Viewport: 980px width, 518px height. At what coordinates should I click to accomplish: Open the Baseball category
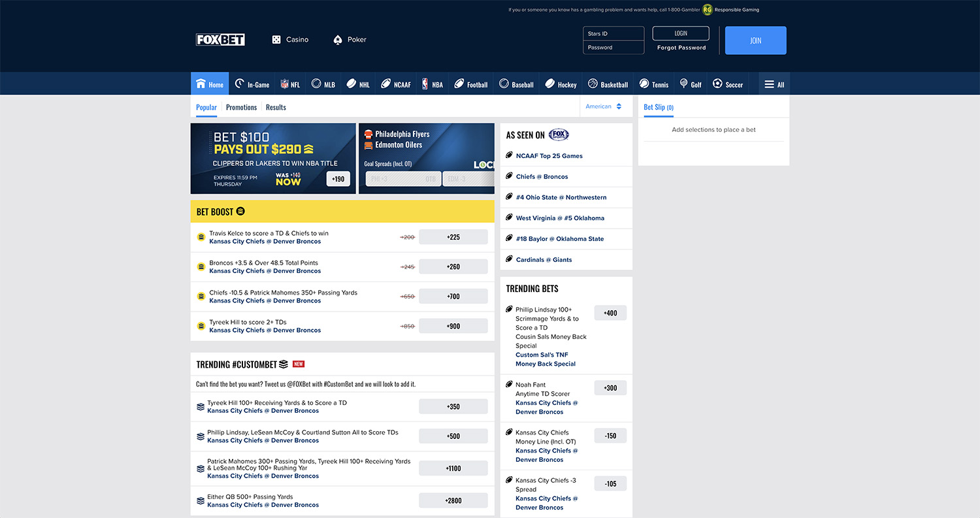click(x=516, y=84)
